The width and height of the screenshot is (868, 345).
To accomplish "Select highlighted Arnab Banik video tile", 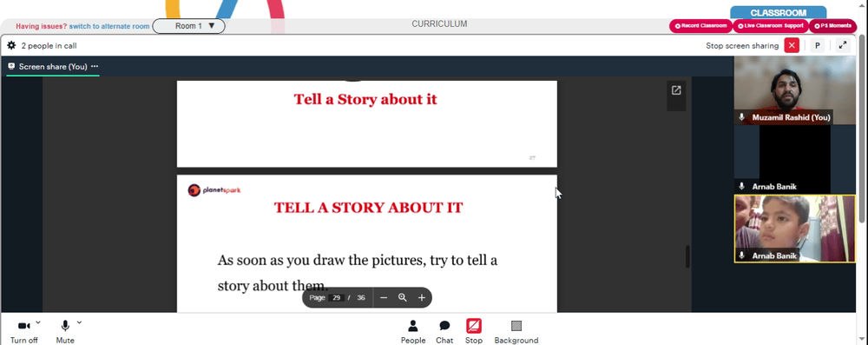I will coord(794,229).
